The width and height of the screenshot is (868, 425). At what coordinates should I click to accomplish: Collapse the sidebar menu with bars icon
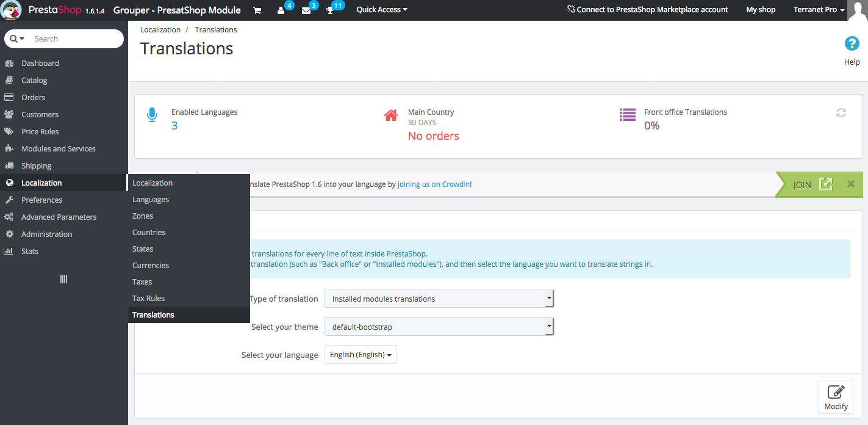[x=63, y=279]
